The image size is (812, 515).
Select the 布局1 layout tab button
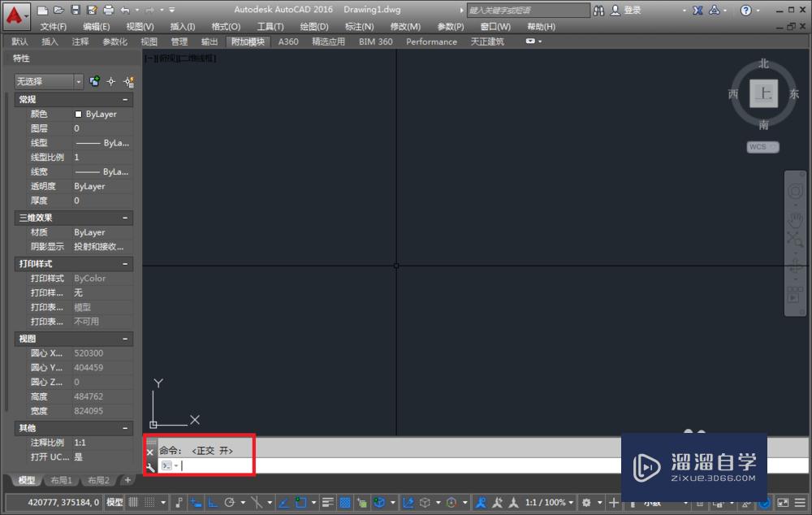coord(61,480)
